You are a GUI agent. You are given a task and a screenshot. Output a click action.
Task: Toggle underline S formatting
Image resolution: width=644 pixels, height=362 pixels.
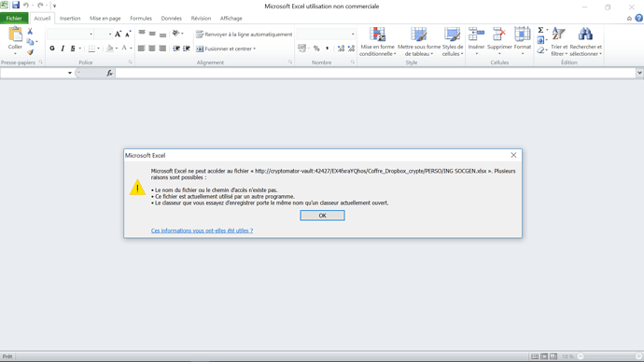tap(73, 49)
